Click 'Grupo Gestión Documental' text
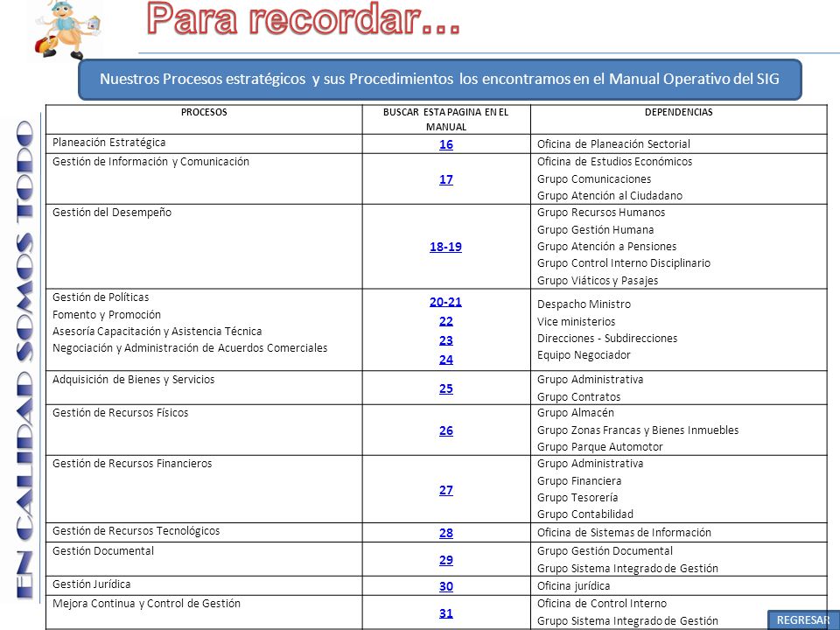Screen dimensions: 840x630 pyautogui.click(x=605, y=551)
